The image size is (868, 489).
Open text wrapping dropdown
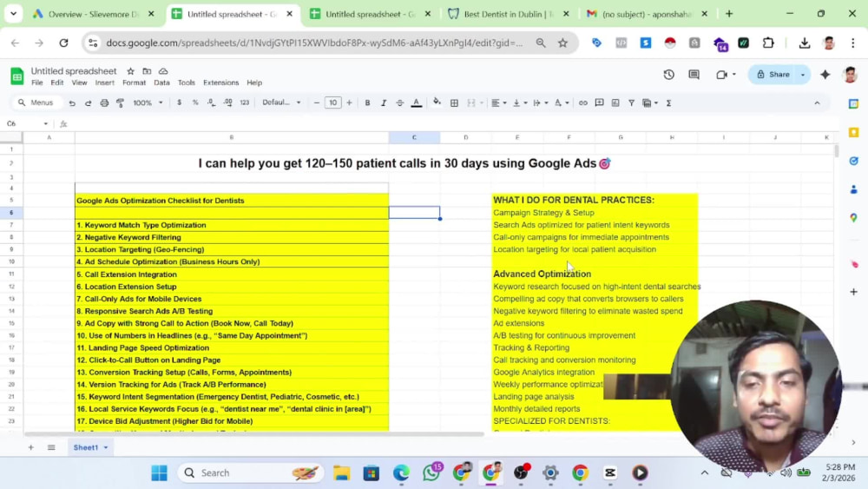tap(540, 103)
